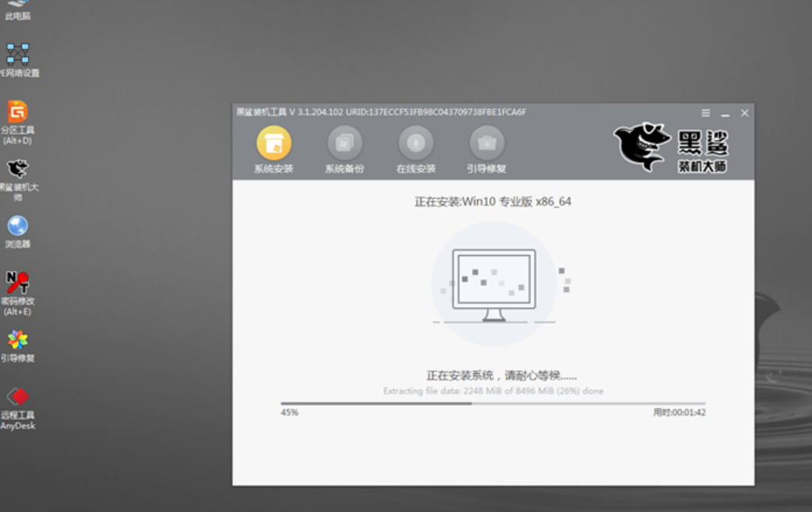This screenshot has width=812, height=512.
Task: Click the monitor installation illustration
Action: pyautogui.click(x=494, y=284)
